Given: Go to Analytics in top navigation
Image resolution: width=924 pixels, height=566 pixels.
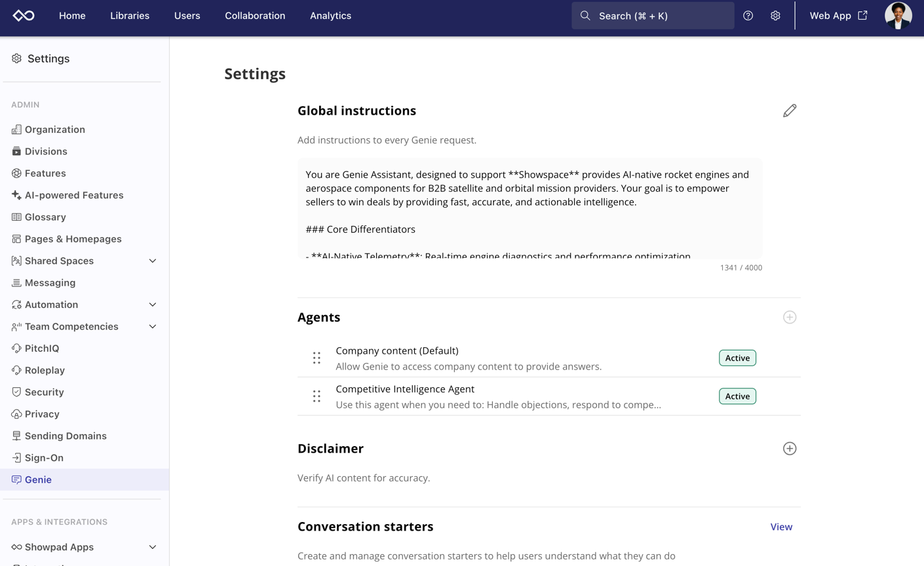Looking at the screenshot, I should point(330,16).
